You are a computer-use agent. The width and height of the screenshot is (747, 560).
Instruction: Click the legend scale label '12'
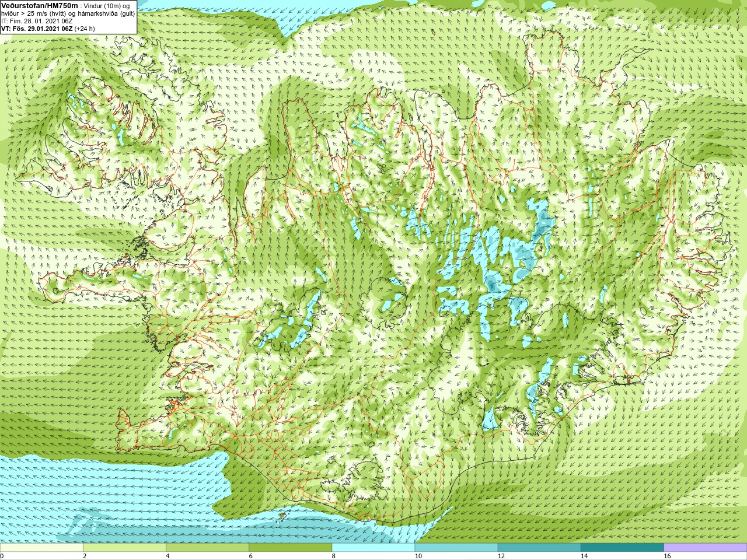click(501, 556)
